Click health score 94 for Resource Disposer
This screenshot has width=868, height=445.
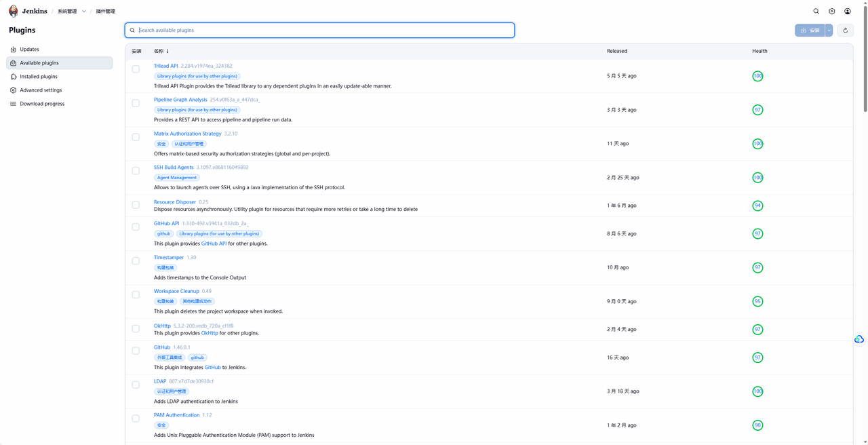[x=757, y=206]
